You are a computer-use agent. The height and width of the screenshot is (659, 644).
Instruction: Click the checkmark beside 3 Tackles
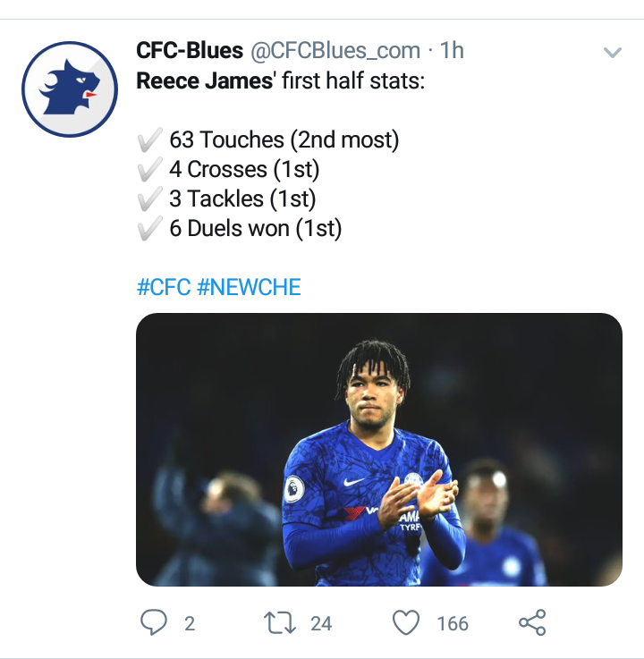point(149,199)
